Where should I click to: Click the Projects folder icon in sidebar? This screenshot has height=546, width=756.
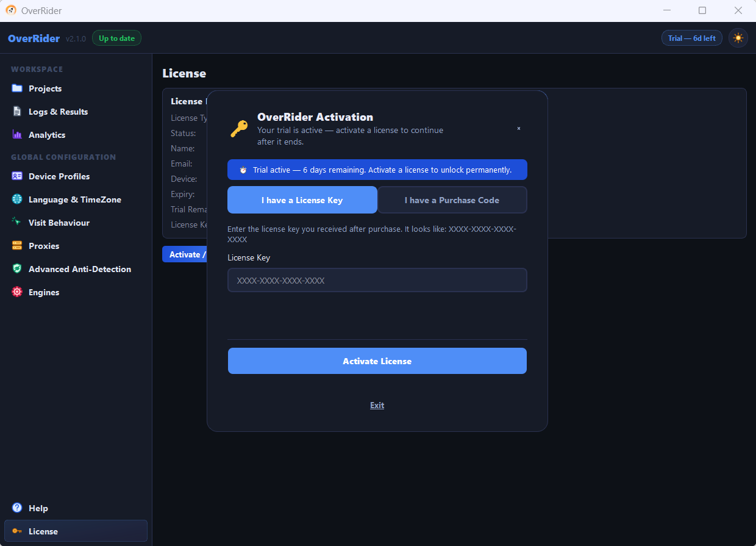(17, 88)
